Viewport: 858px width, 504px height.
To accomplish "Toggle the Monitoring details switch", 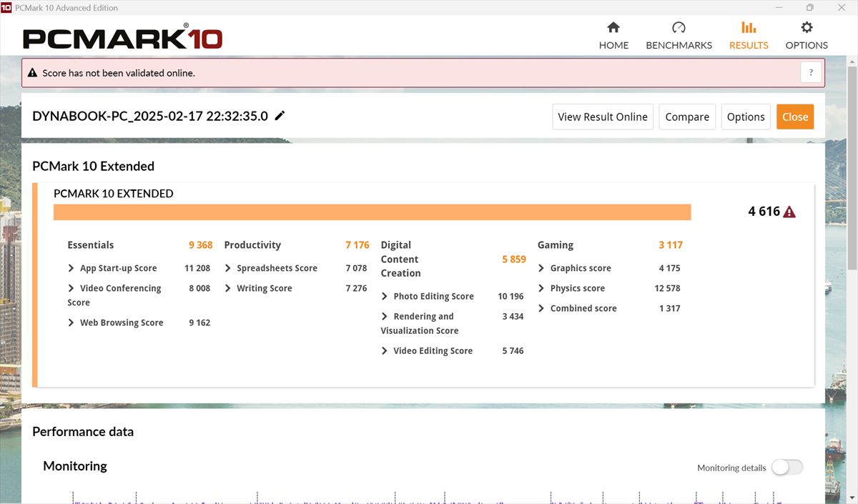I will coord(786,468).
